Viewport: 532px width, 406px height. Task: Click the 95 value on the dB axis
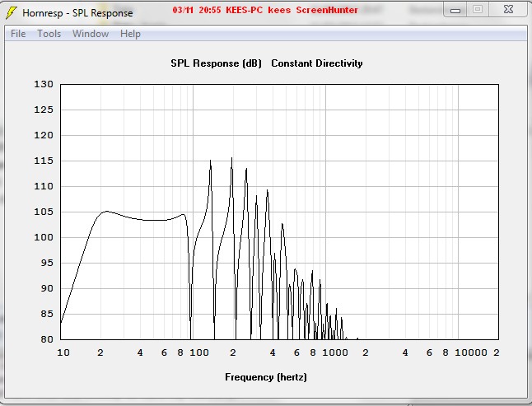point(47,263)
